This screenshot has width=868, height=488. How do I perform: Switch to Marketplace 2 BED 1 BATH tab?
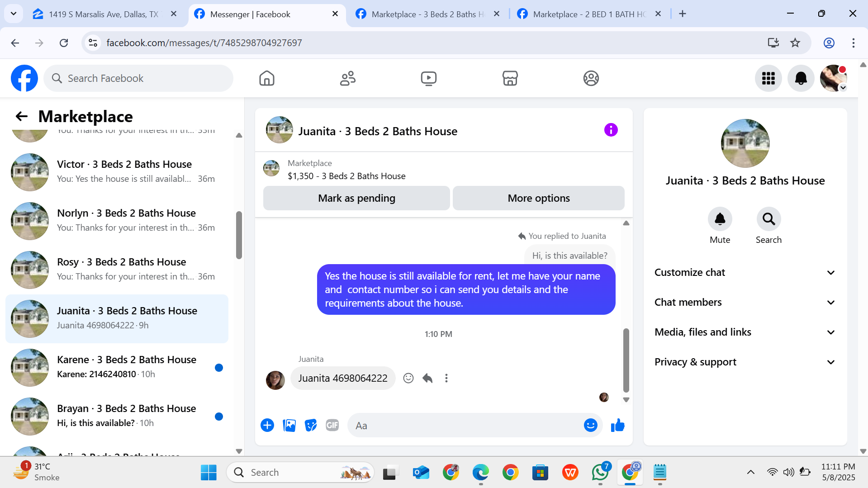pos(589,14)
